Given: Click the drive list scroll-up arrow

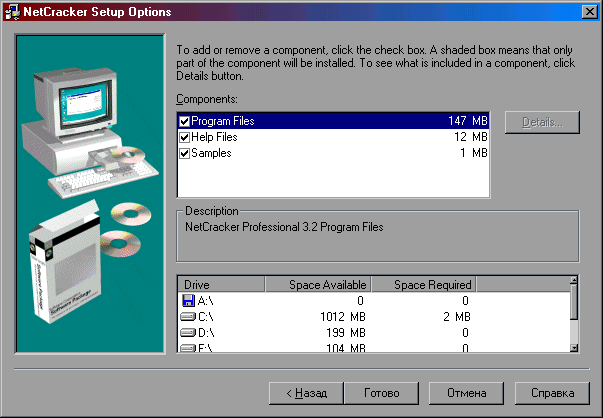Looking at the screenshot, I should tap(574, 280).
